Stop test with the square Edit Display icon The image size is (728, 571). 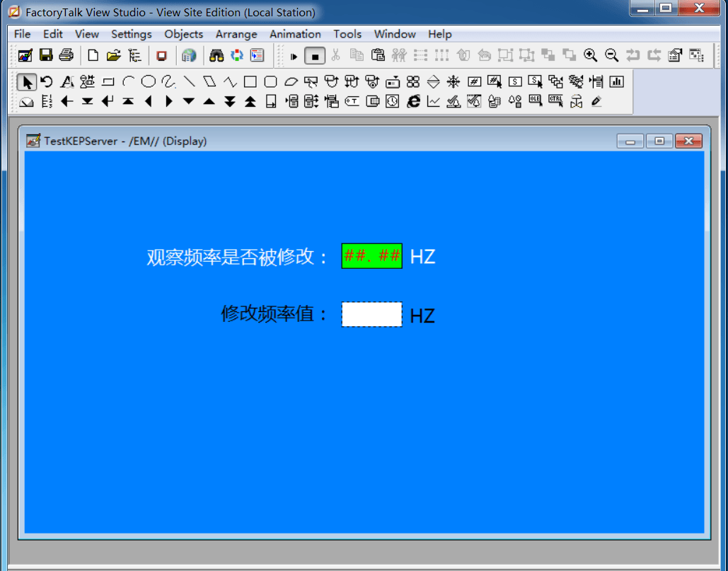click(x=315, y=56)
